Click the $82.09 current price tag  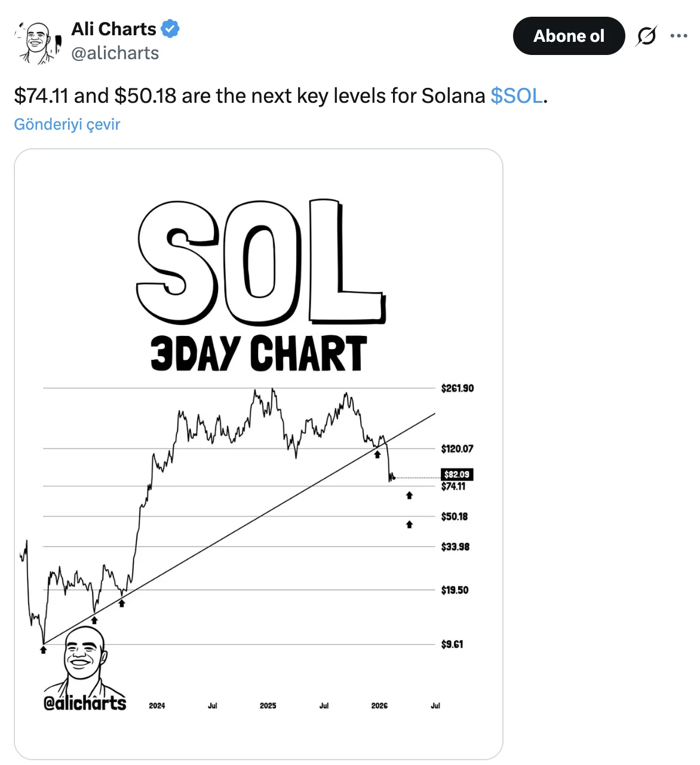click(x=457, y=475)
